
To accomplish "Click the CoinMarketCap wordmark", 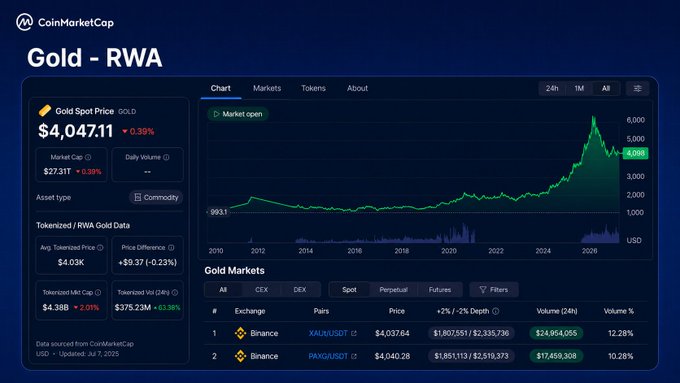I will tap(76, 23).
